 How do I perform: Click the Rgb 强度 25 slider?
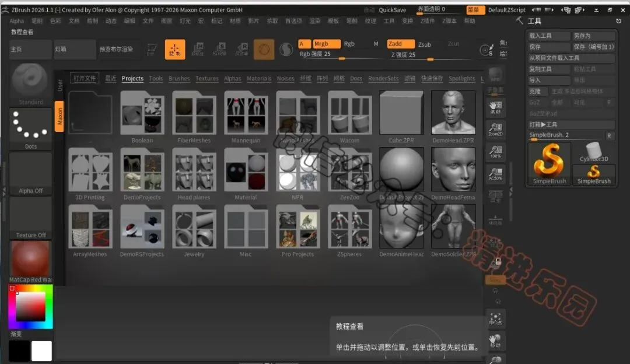[341, 55]
